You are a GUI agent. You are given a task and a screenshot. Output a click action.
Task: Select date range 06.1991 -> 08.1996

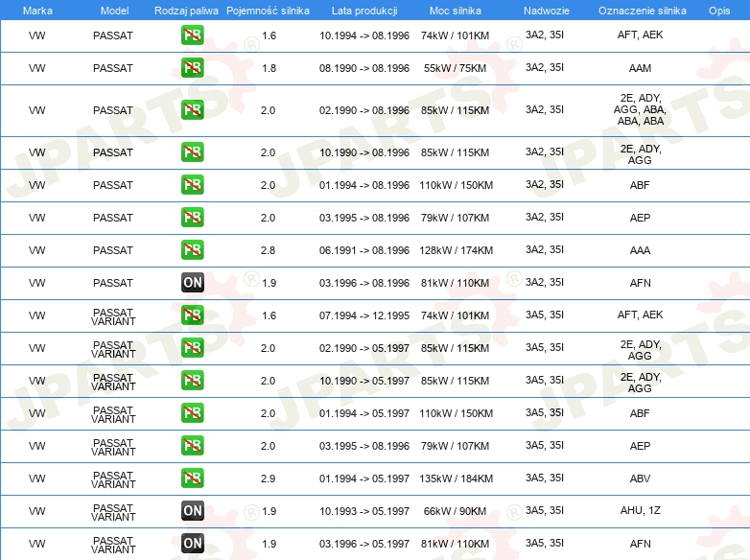364,250
